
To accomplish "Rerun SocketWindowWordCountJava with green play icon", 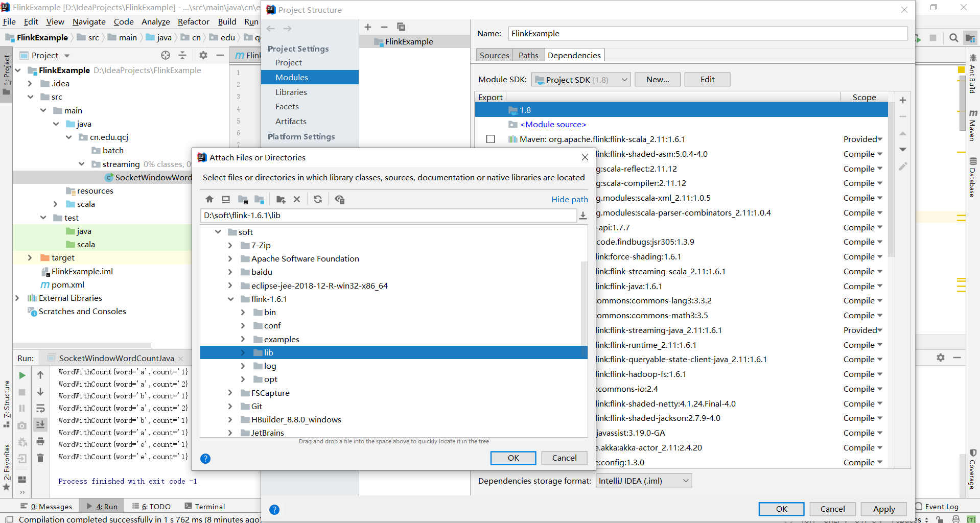I will point(22,375).
